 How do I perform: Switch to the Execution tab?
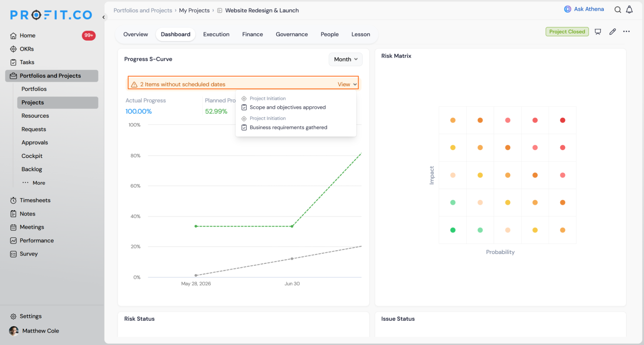pos(216,34)
